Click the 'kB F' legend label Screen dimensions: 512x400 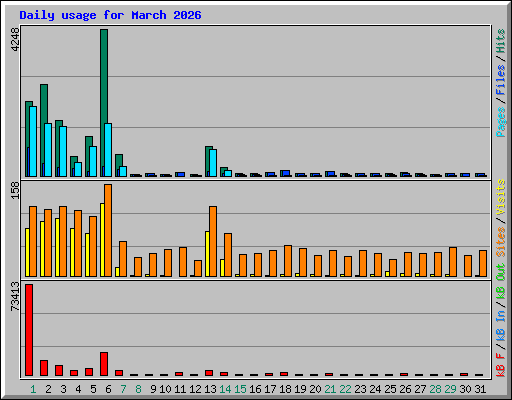click(x=501, y=365)
